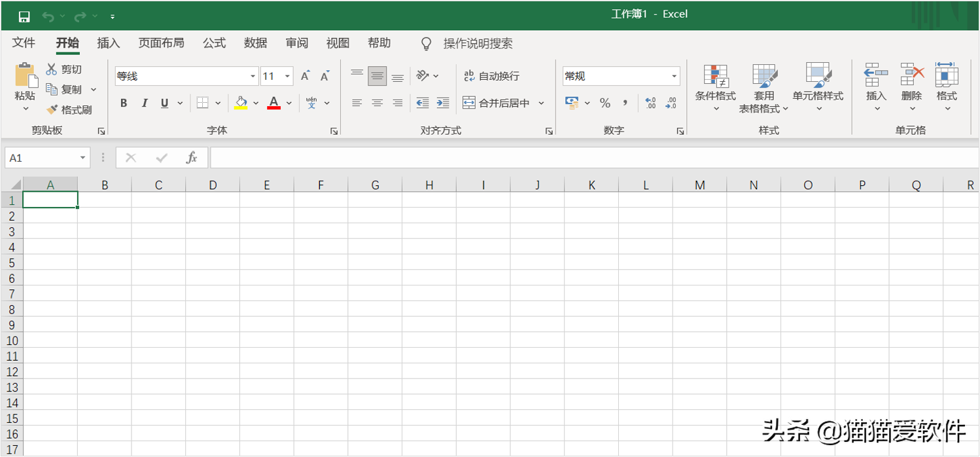
Task: Open the 文件 menu
Action: 24,43
